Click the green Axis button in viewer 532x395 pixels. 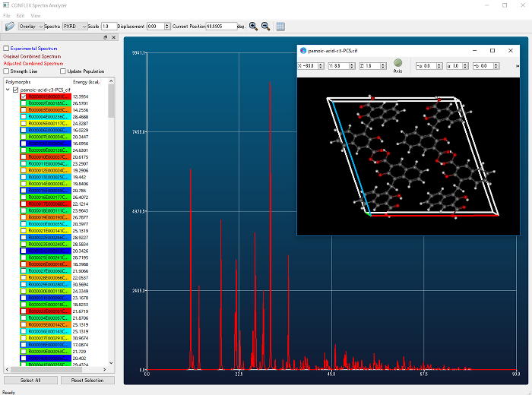pos(398,64)
